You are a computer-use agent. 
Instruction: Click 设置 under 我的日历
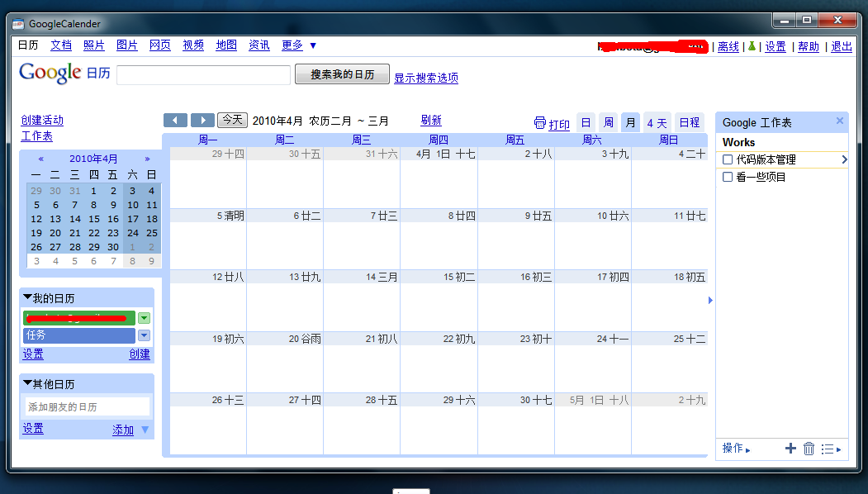33,354
